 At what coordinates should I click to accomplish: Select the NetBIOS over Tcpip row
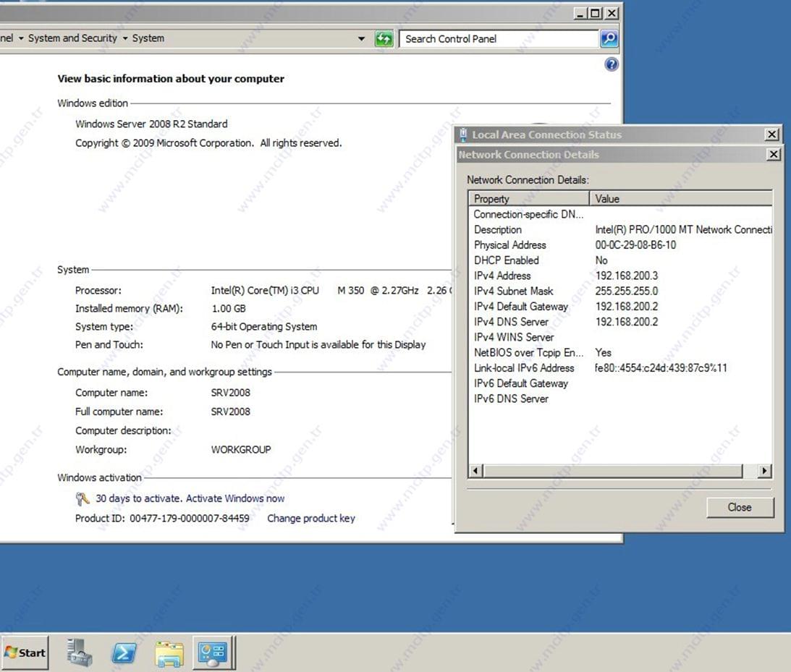pos(620,353)
